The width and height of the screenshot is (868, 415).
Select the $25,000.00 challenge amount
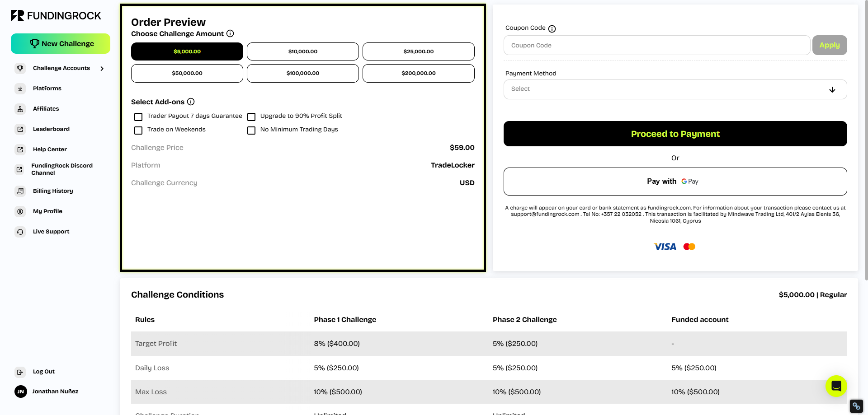coord(418,51)
